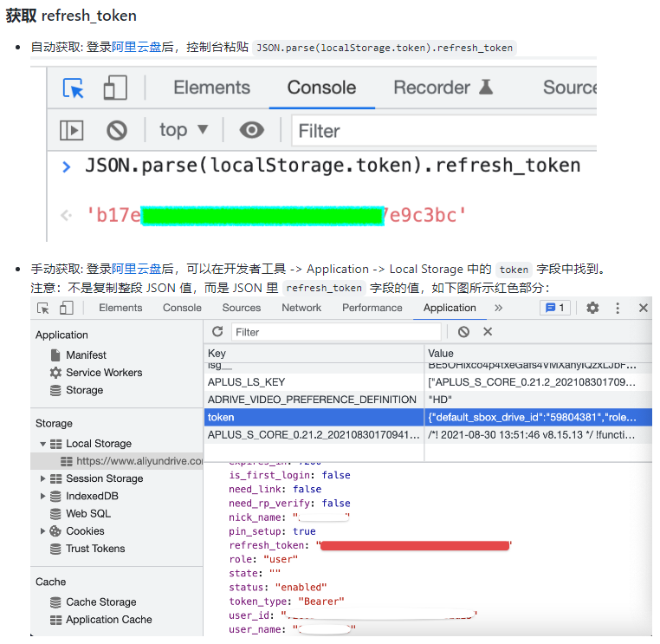660x644 pixels.
Task: Select ADRIVE_VIDEO_PREFERENCE_DEFINITION row
Action: (x=428, y=400)
